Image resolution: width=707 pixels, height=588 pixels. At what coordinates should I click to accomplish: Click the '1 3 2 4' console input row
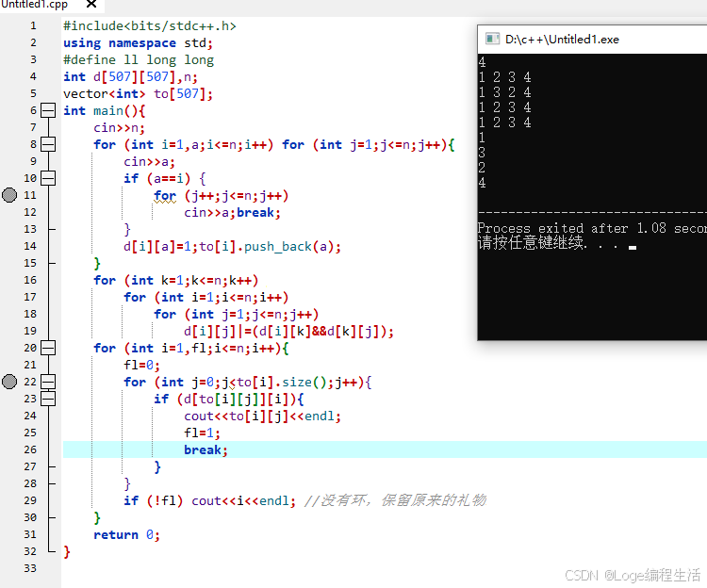tap(504, 92)
